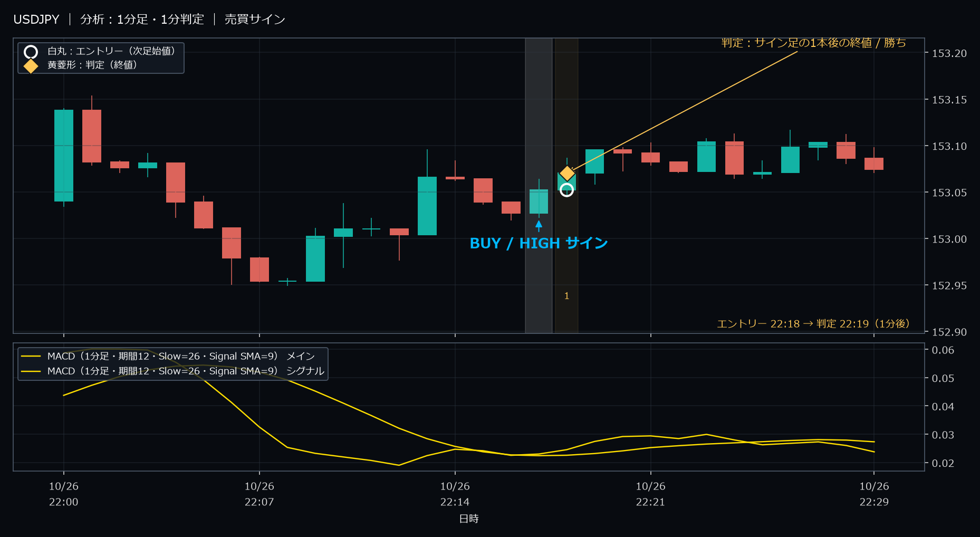
Task: Click the 10/26 22:29 time axis label
Action: point(874,494)
